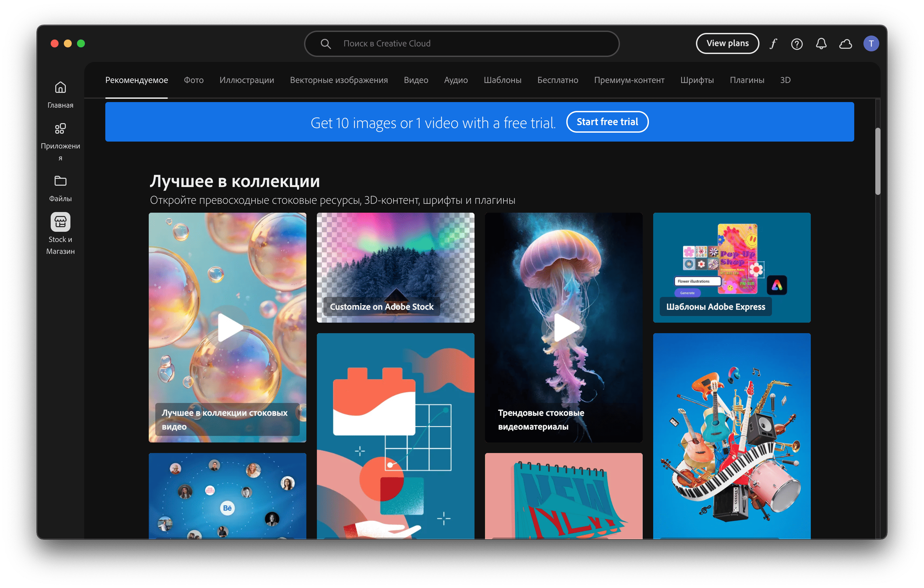
Task: Open the user profile avatar
Action: (871, 43)
